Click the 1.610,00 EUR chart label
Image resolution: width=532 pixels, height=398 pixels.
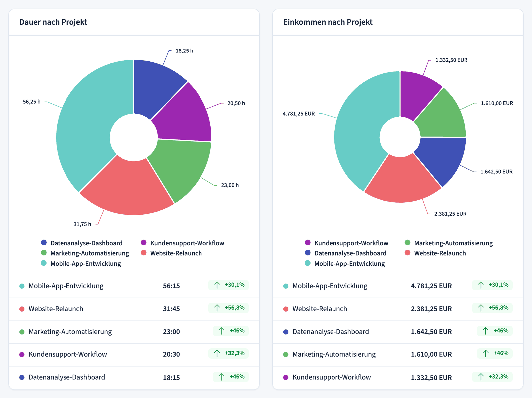click(x=497, y=103)
